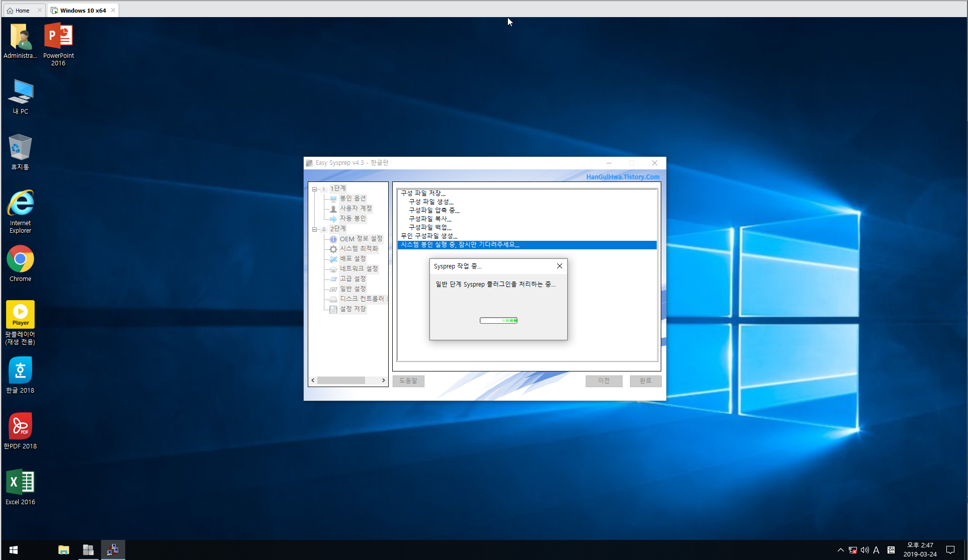Select 네트워크 설정 tree item
Image resolution: width=968 pixels, height=560 pixels.
[359, 269]
